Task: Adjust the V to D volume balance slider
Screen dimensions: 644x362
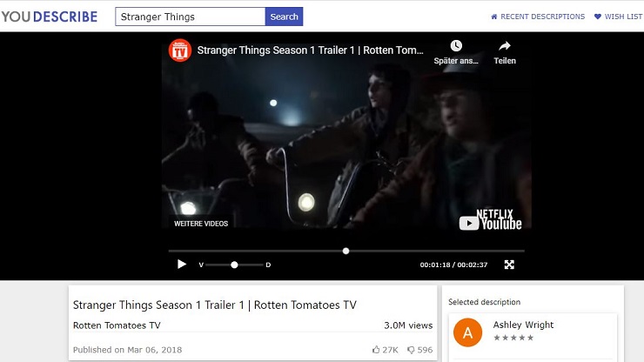Action: coord(234,265)
